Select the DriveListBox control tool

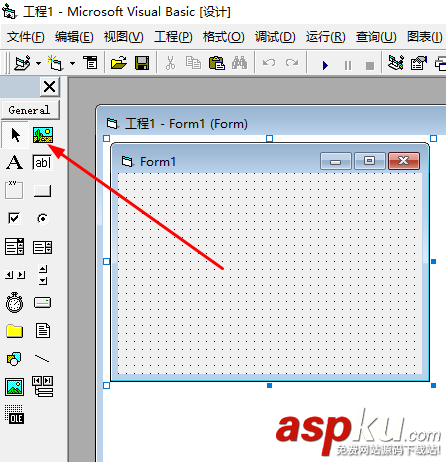click(42, 303)
